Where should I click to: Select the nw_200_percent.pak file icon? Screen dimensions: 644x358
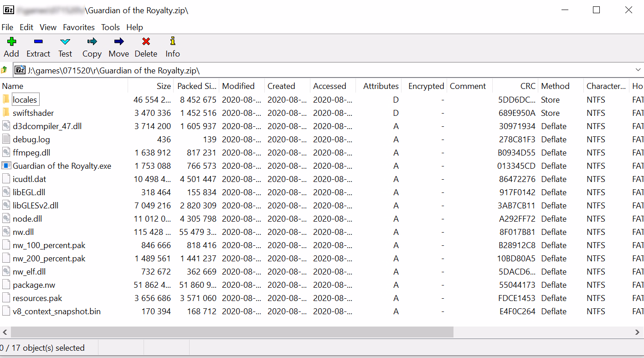[6, 258]
